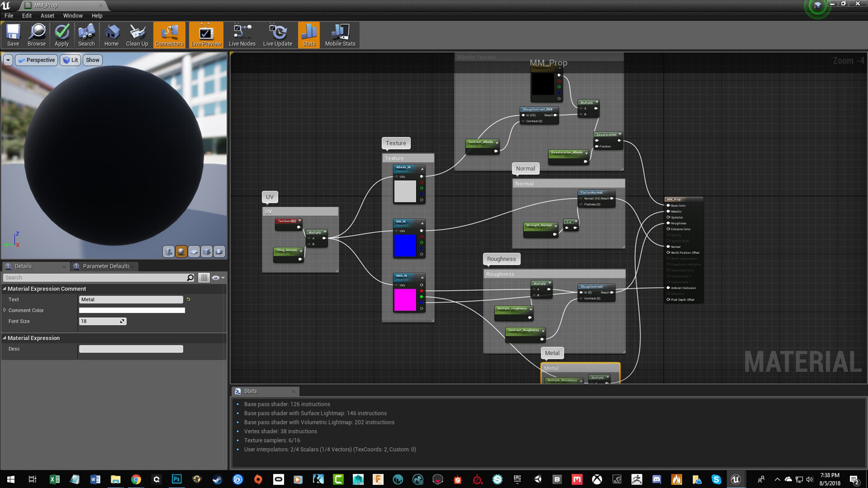Apply the material changes
Image resolution: width=868 pixels, height=488 pixels.
point(62,36)
